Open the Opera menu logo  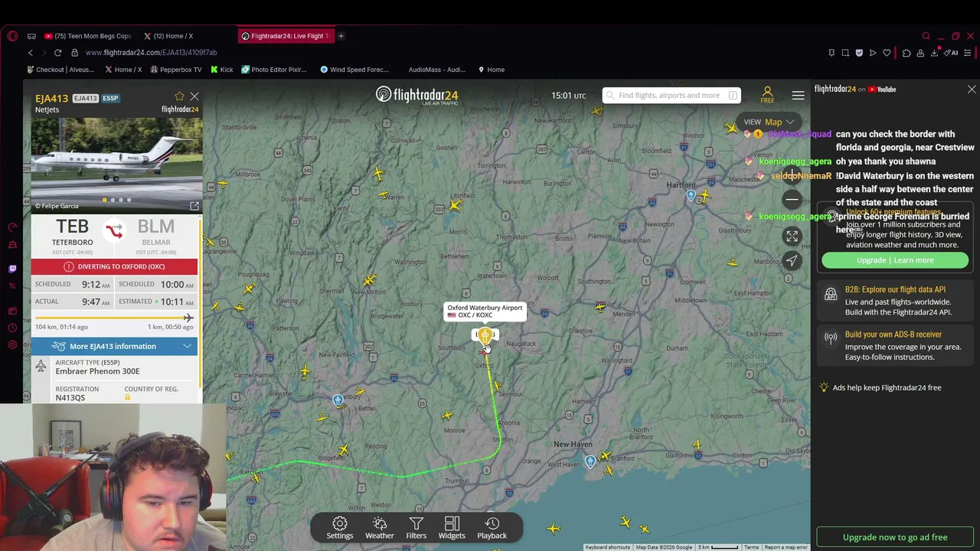point(12,36)
